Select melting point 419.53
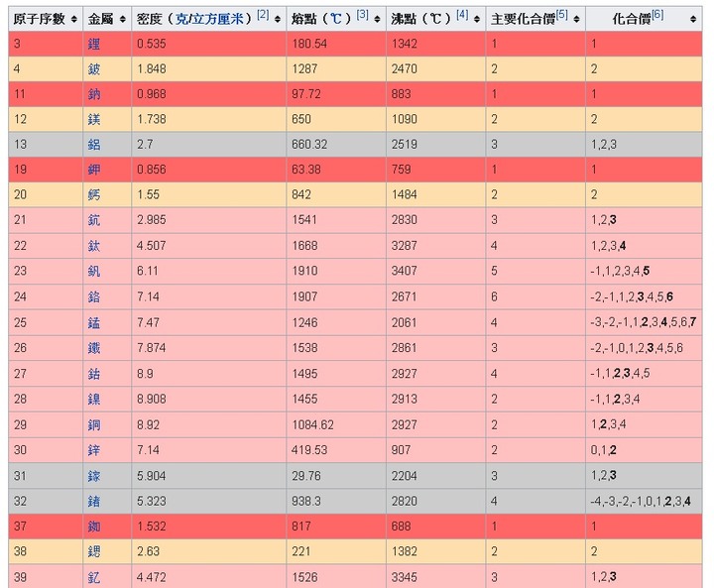 tap(309, 450)
